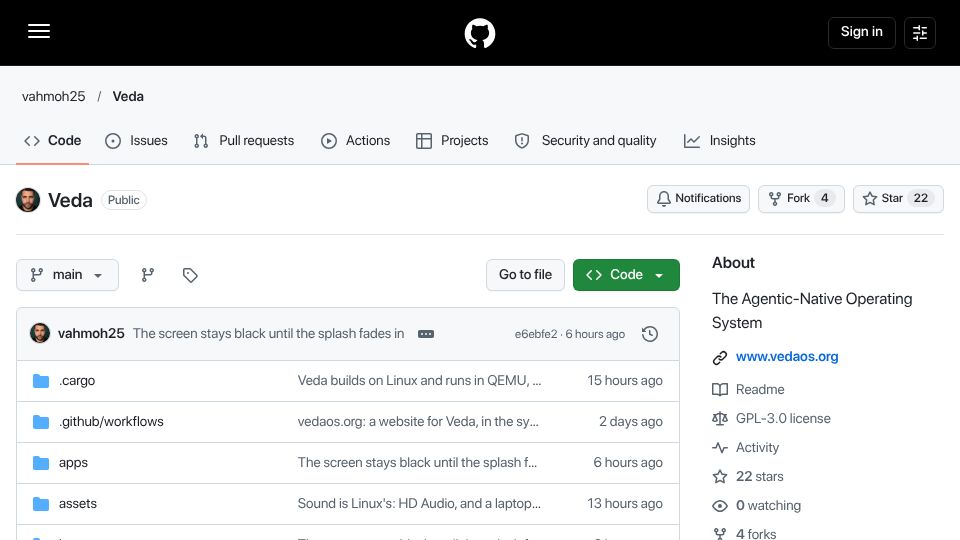This screenshot has height=540, width=960.
Task: Open the Veda repository breadcrumb link
Action: click(x=128, y=97)
